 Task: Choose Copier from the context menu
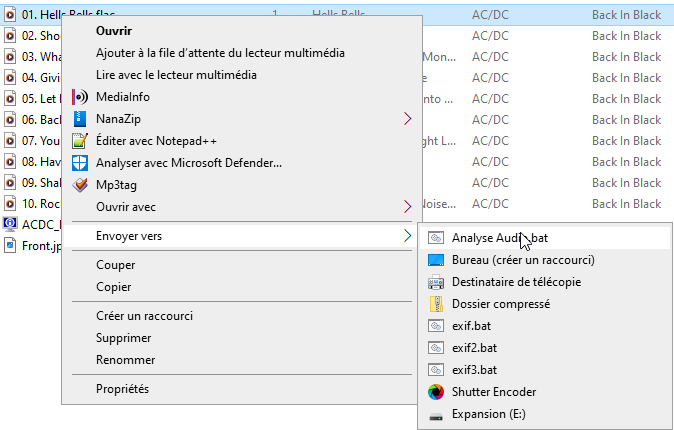(x=114, y=287)
